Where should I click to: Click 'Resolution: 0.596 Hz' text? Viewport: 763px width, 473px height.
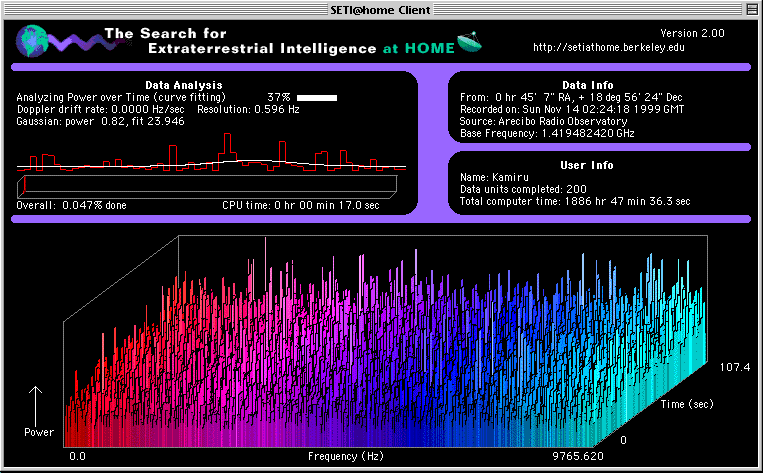point(248,109)
